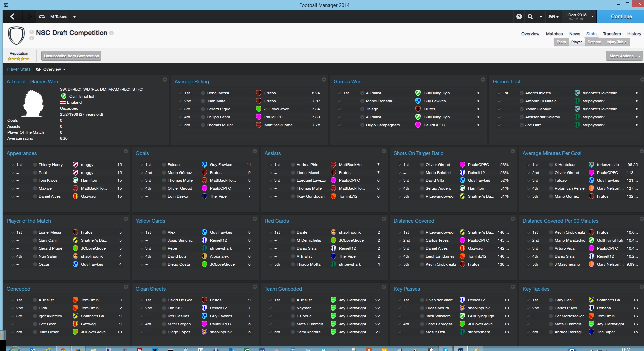Screen dimensions: 644x351
Task: Toggle the checkmark on Yellow Cards 1st row
Action: click(x=142, y=232)
